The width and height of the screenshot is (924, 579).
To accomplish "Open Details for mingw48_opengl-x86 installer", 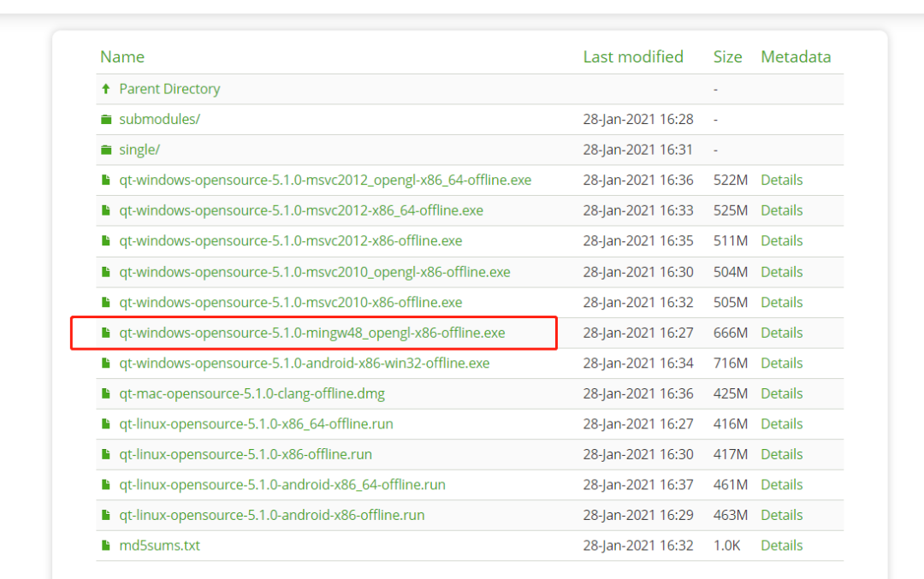I will click(x=782, y=333).
